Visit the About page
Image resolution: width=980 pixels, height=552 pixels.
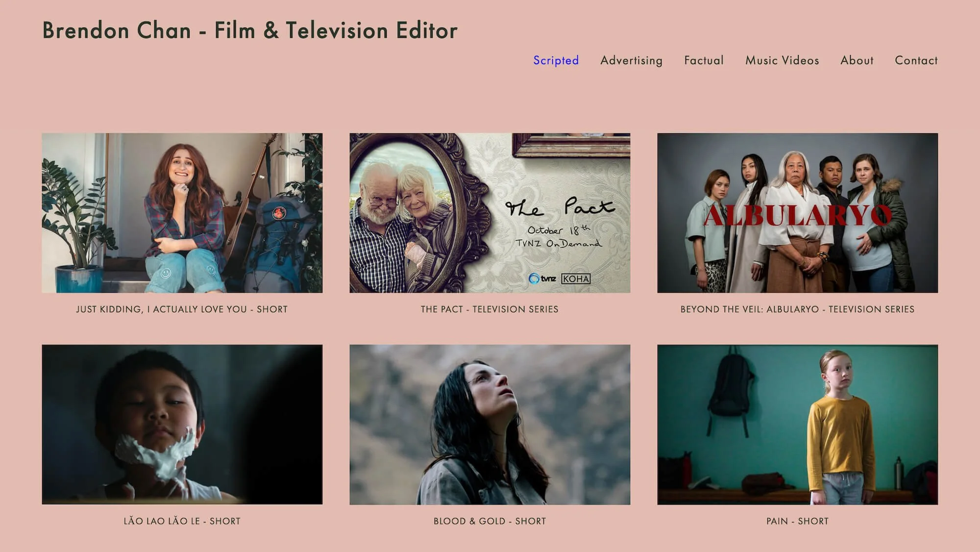tap(857, 60)
